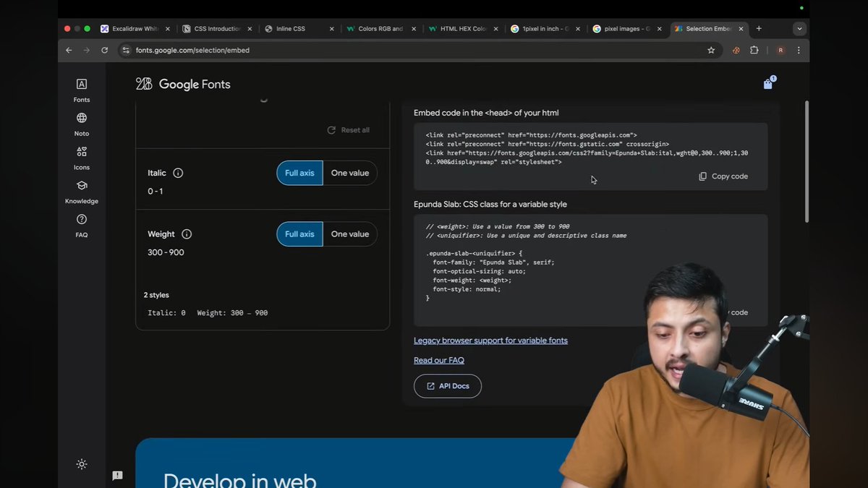Click the 'Weight: 300 – 900' styles text

click(x=232, y=313)
